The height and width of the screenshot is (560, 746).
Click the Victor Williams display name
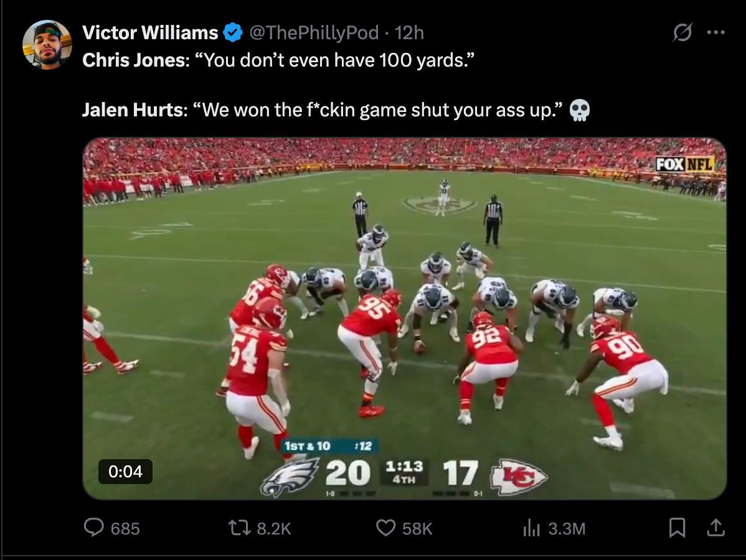[x=150, y=33]
